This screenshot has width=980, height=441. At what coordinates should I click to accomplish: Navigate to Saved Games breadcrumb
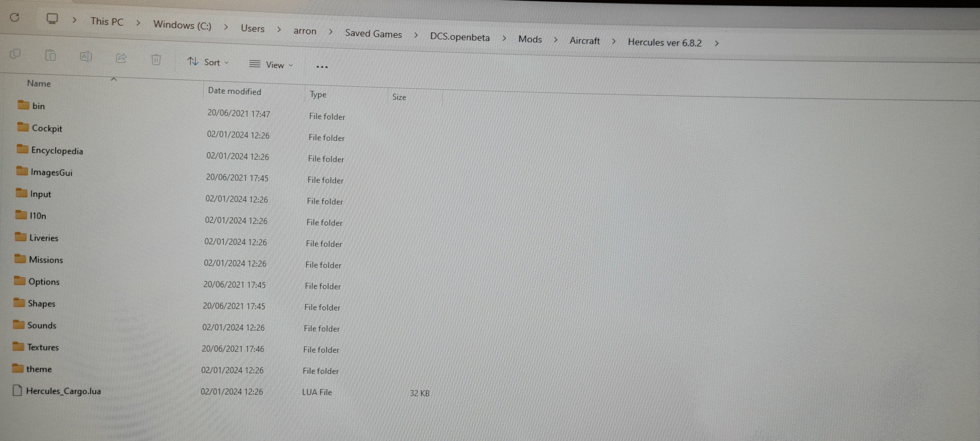pos(373,34)
